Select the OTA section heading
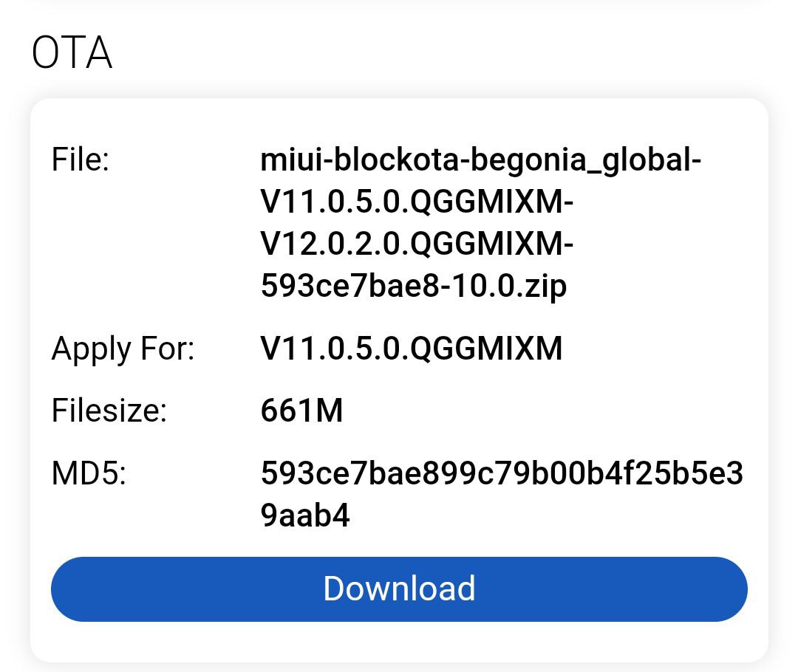Screen dimensions: 798x672 click(72, 52)
